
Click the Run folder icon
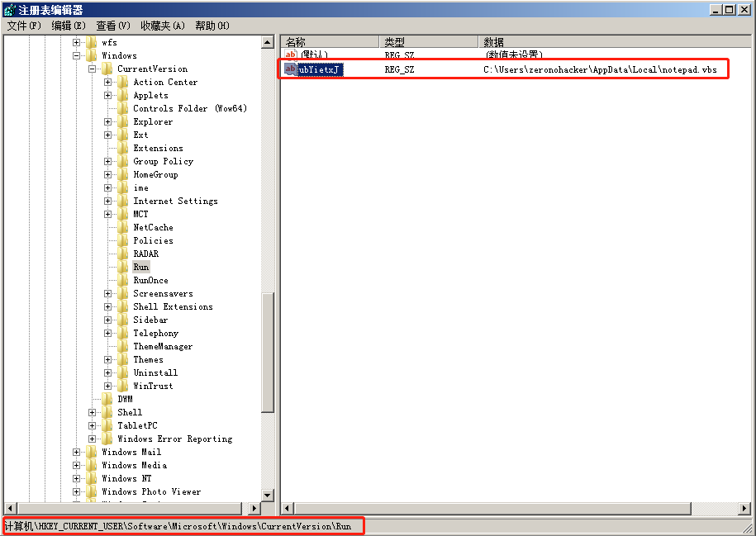click(x=123, y=267)
